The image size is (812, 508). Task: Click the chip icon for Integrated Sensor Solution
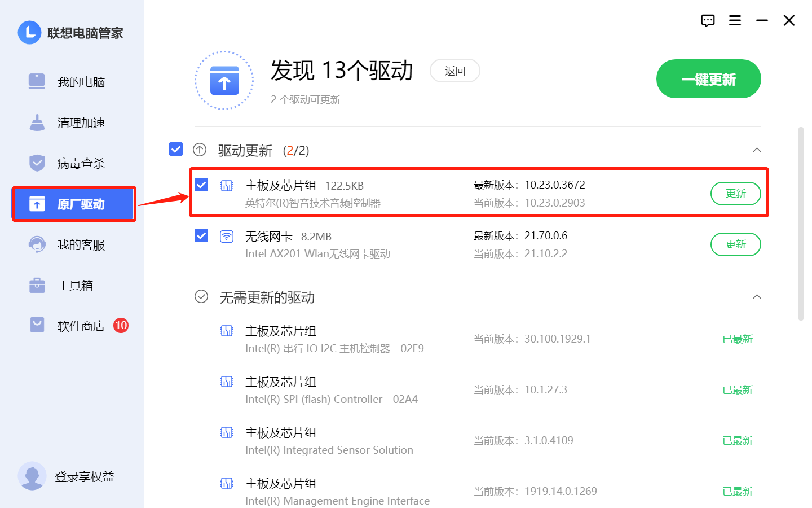pyautogui.click(x=227, y=432)
